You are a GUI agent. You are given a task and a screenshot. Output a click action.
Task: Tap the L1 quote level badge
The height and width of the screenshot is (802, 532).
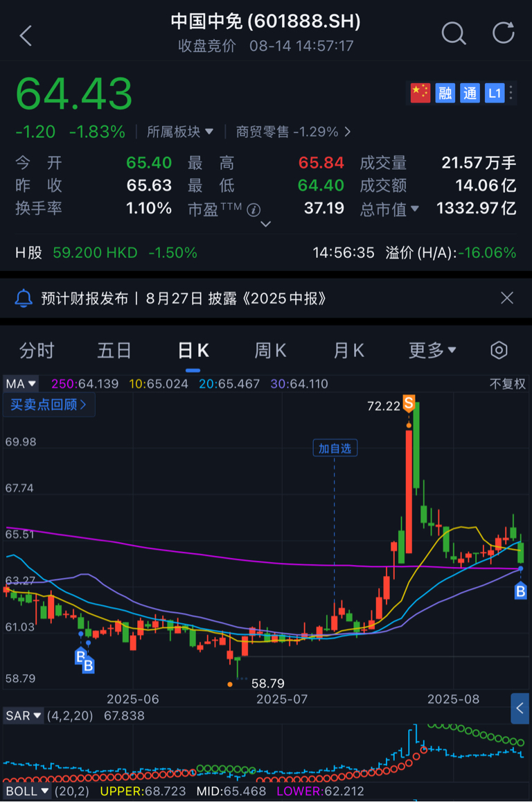coord(494,93)
